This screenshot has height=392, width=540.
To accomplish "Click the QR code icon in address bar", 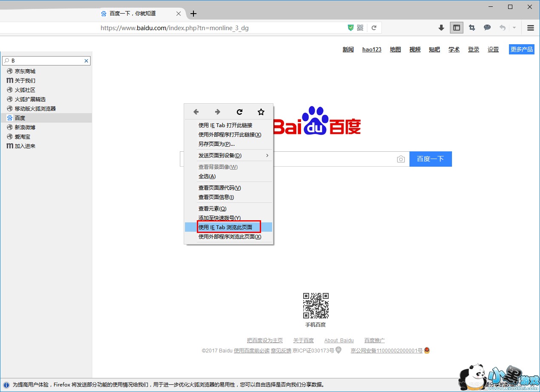I will (x=360, y=28).
